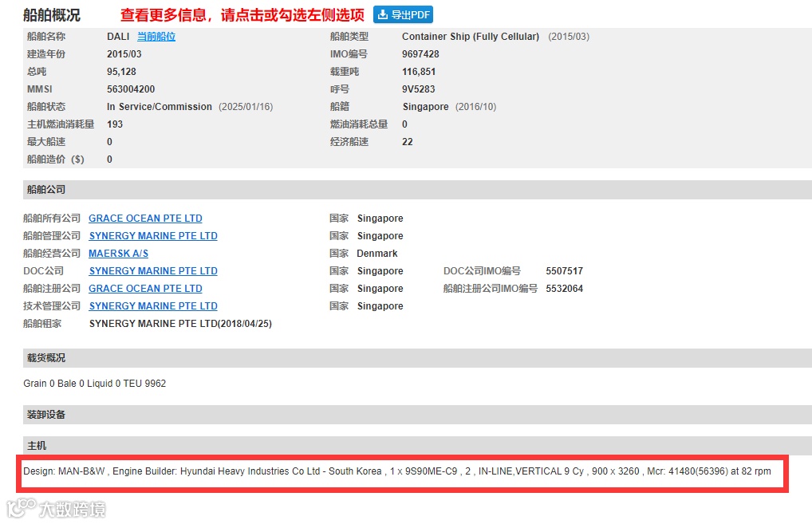
Task: Select country Denmark in MAERSK row
Action: (377, 254)
